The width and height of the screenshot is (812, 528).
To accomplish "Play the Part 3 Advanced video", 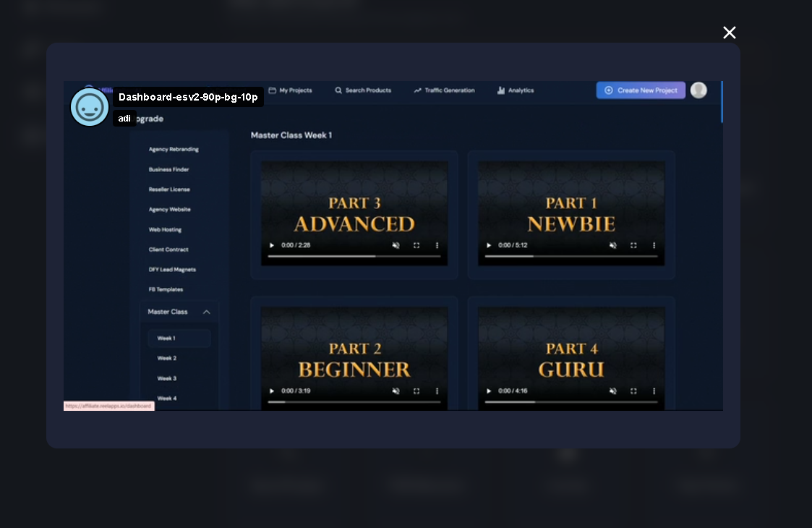I will click(272, 245).
